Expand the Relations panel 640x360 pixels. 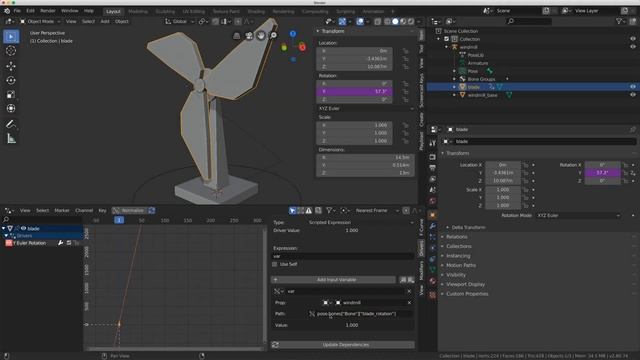click(456, 237)
